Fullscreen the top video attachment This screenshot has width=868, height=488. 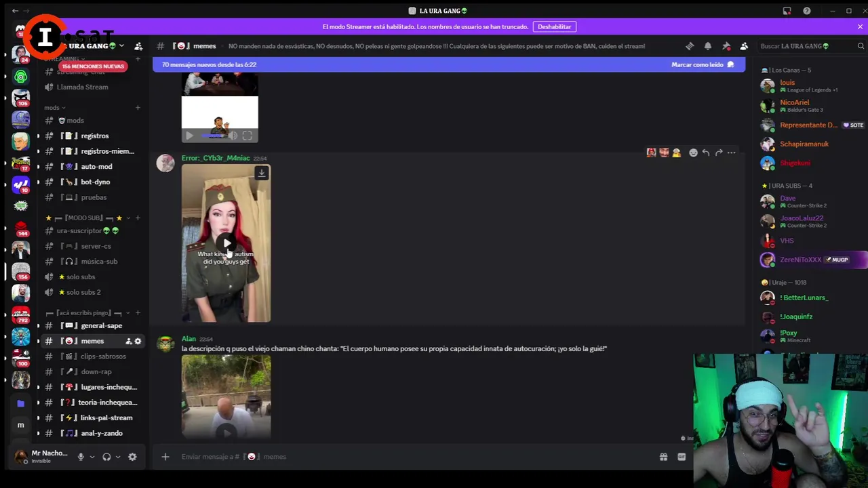[248, 136]
